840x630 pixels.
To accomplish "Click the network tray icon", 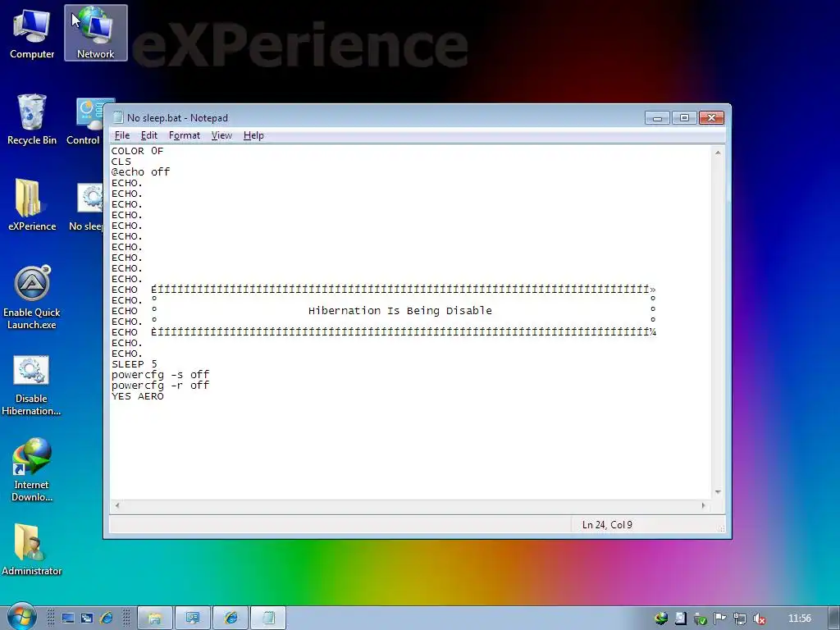I will click(x=739, y=619).
